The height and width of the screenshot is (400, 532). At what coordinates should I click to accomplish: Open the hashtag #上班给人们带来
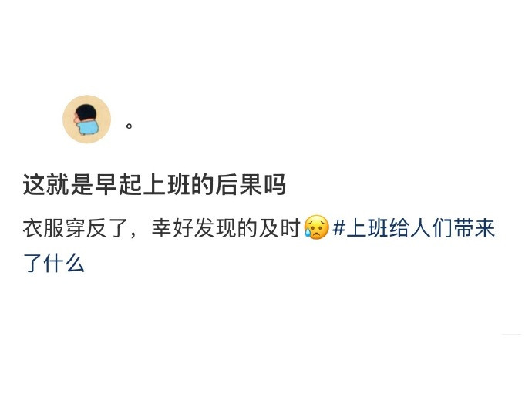point(413,227)
